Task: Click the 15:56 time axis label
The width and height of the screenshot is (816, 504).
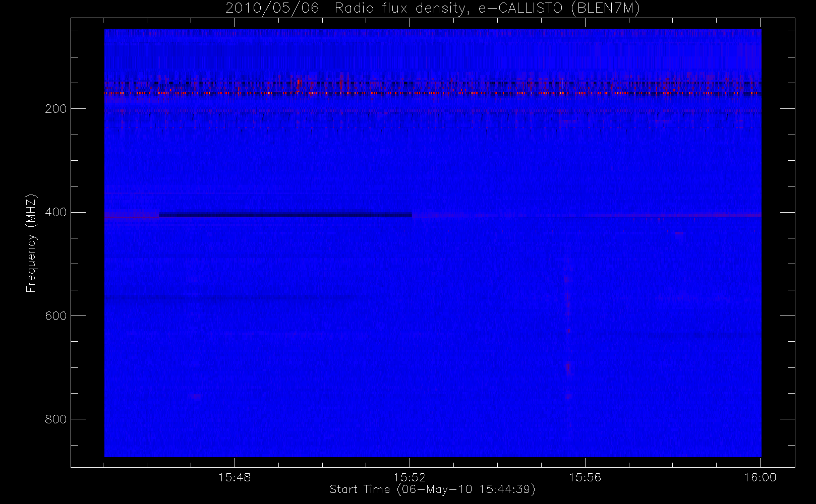Action: coord(585,477)
